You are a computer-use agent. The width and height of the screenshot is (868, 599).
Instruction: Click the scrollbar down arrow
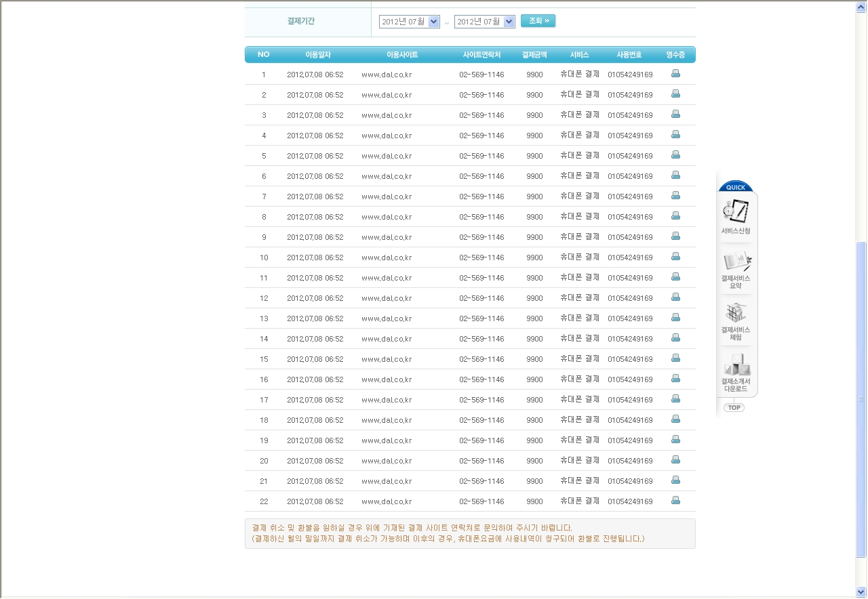click(861, 592)
